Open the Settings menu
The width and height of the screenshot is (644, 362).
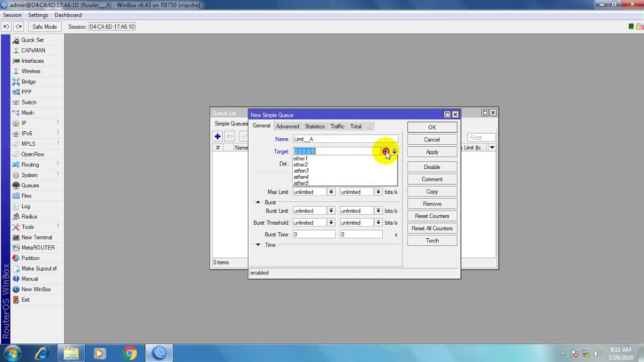tap(38, 15)
